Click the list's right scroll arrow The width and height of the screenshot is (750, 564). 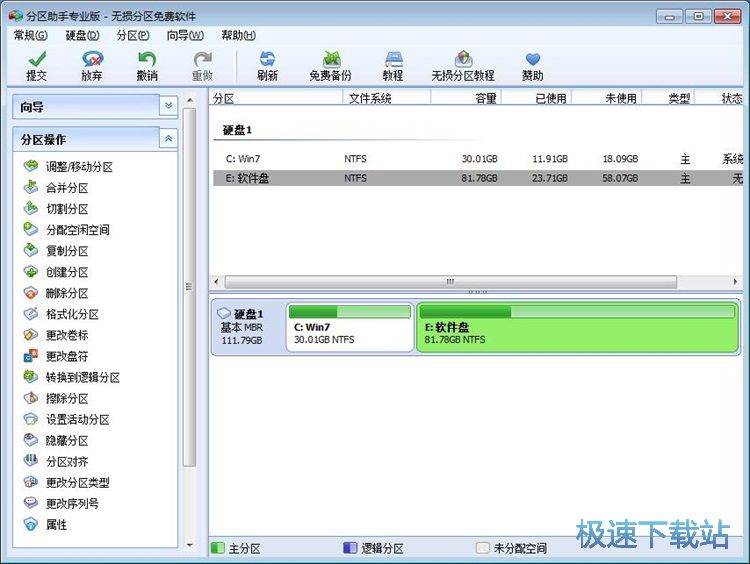(x=735, y=282)
